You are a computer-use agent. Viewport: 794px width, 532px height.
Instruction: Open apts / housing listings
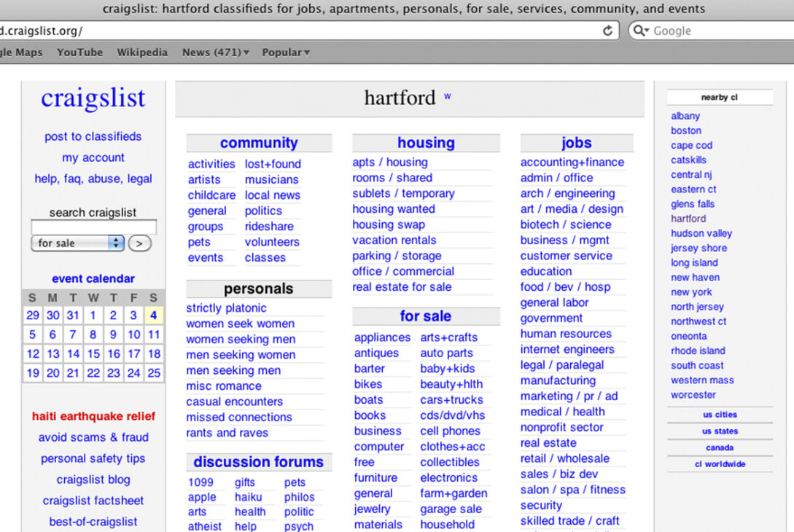tap(390, 163)
